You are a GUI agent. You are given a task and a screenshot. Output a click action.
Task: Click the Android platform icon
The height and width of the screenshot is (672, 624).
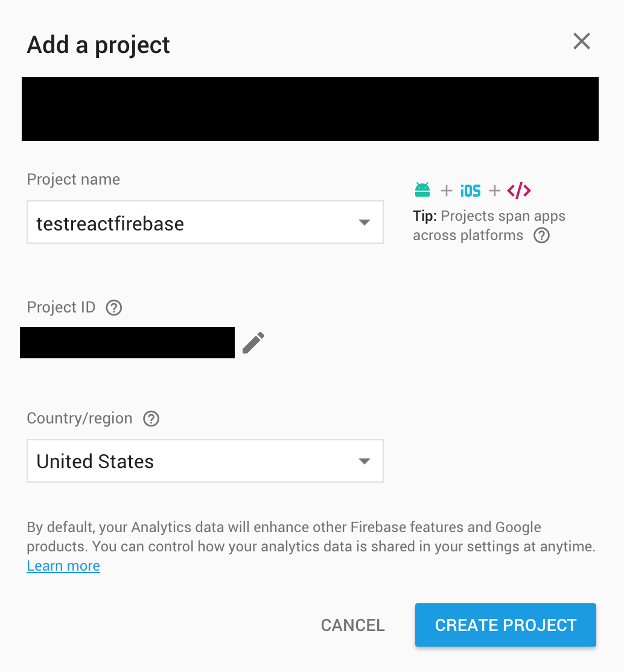[423, 189]
